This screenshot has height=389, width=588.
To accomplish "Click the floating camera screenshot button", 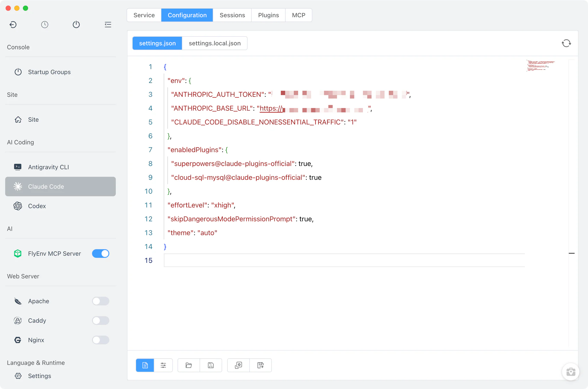I will click(x=570, y=372).
